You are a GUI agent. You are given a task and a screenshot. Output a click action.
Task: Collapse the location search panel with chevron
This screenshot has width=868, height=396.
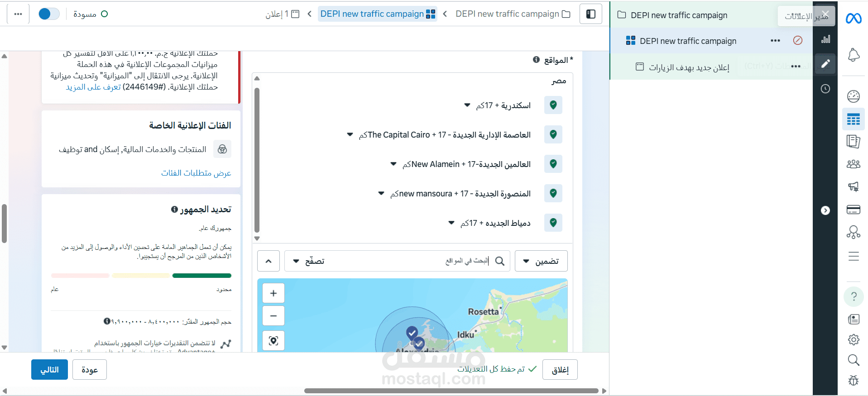pyautogui.click(x=269, y=261)
